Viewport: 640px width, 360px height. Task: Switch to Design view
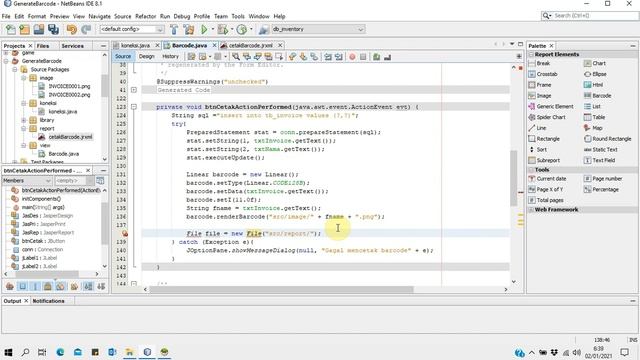[x=147, y=56]
